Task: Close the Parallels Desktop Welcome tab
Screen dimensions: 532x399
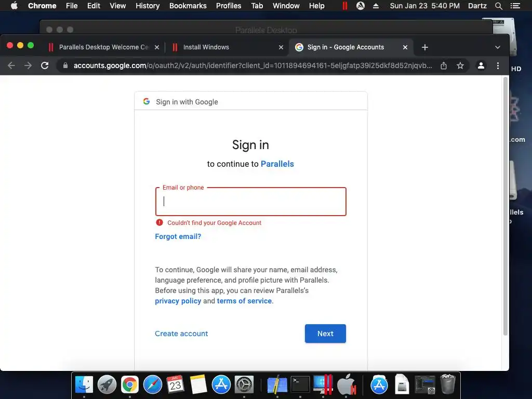Action: pos(157,47)
